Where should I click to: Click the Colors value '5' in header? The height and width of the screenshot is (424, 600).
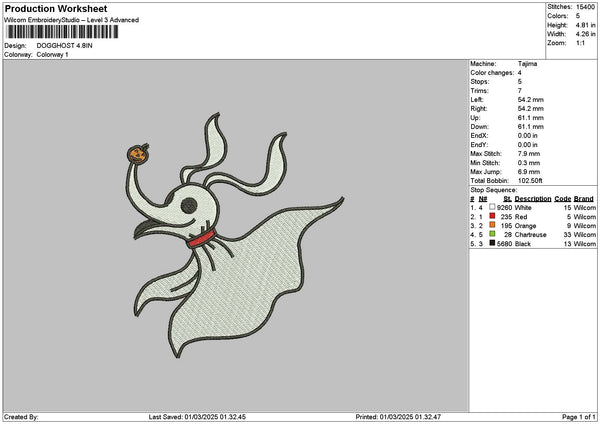[578, 16]
